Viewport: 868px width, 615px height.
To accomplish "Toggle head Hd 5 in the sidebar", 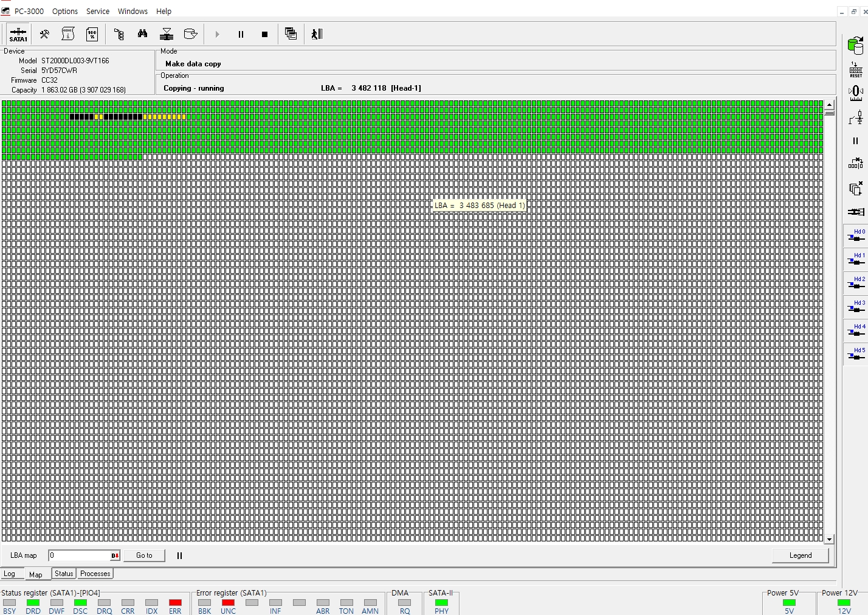I will pyautogui.click(x=856, y=355).
